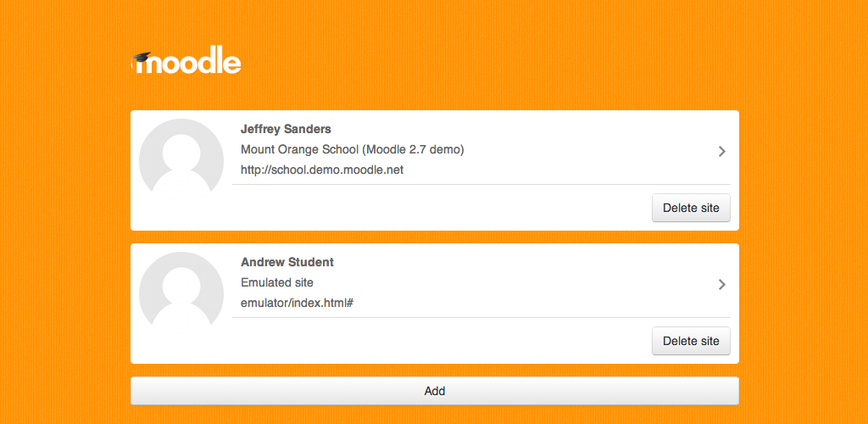
Task: Click the Moodle logo
Action: click(x=186, y=63)
